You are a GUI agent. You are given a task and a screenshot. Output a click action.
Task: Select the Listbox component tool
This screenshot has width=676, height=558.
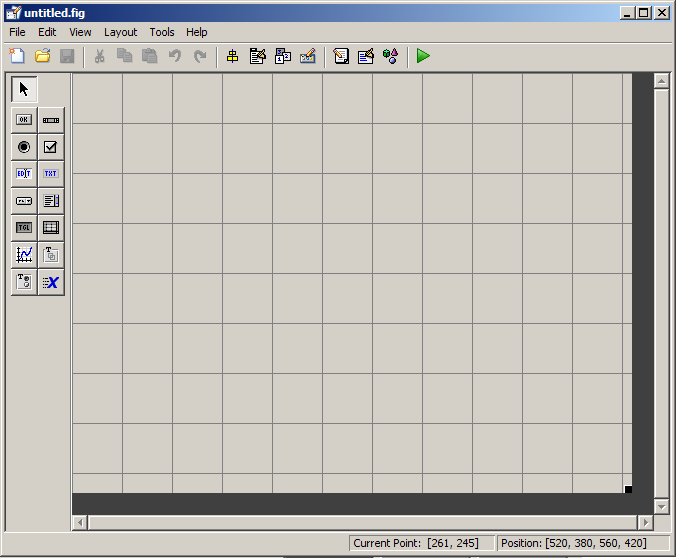point(51,201)
